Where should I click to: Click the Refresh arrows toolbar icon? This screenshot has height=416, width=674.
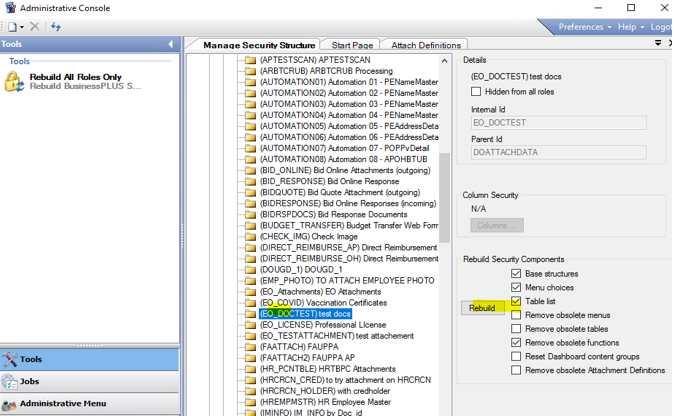pos(56,27)
